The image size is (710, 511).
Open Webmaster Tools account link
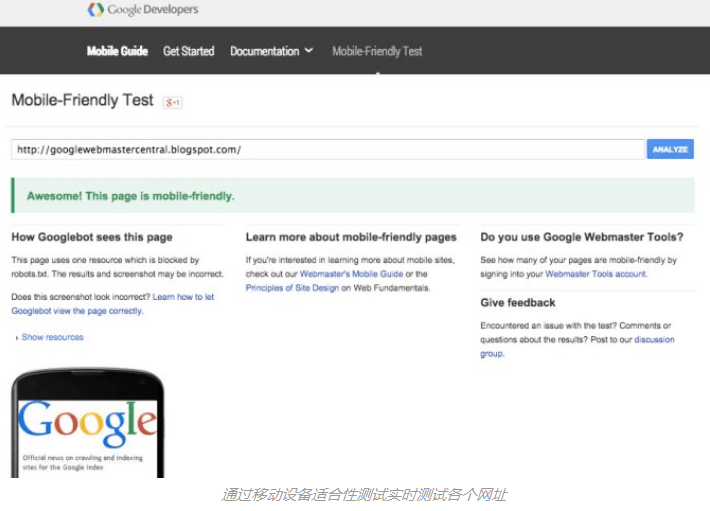click(x=596, y=274)
